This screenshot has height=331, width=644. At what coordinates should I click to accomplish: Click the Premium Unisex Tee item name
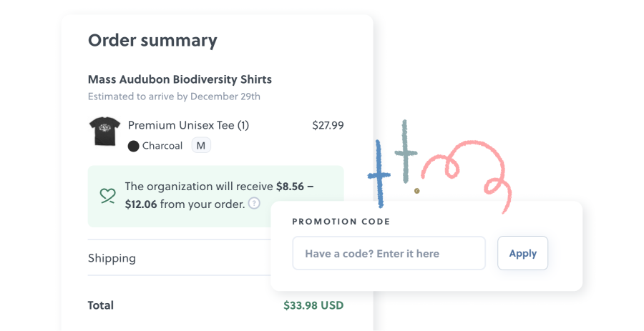pos(188,125)
